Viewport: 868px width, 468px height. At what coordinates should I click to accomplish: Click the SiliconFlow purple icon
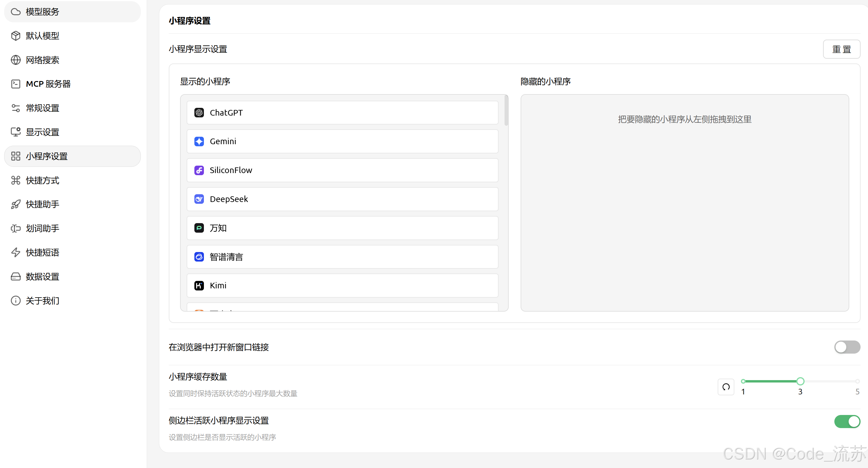pos(199,170)
